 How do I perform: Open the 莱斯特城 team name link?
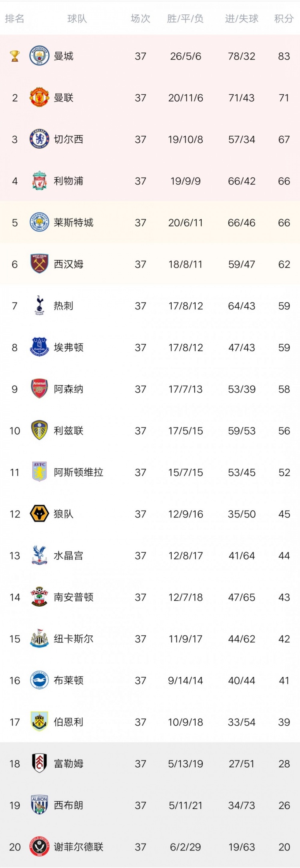tap(74, 223)
